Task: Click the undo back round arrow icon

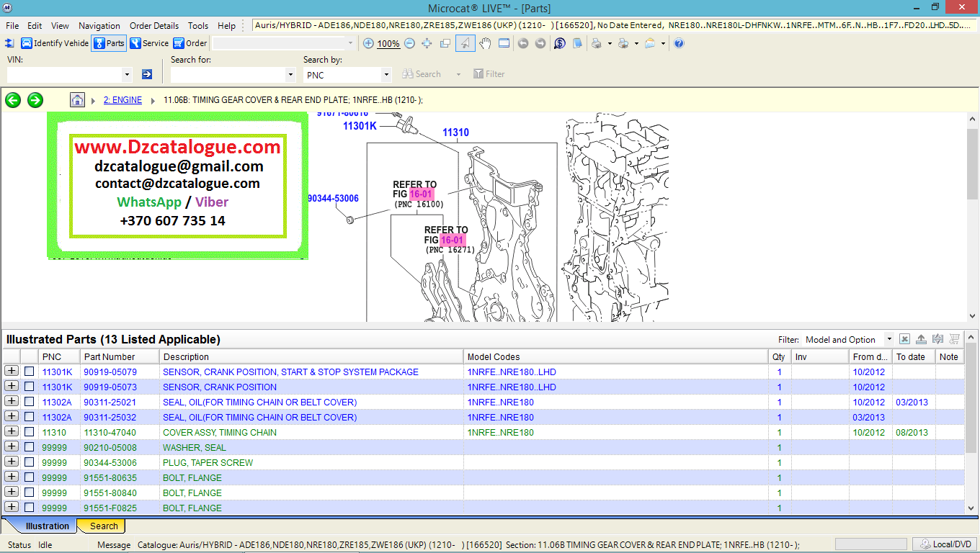Action: tap(523, 43)
